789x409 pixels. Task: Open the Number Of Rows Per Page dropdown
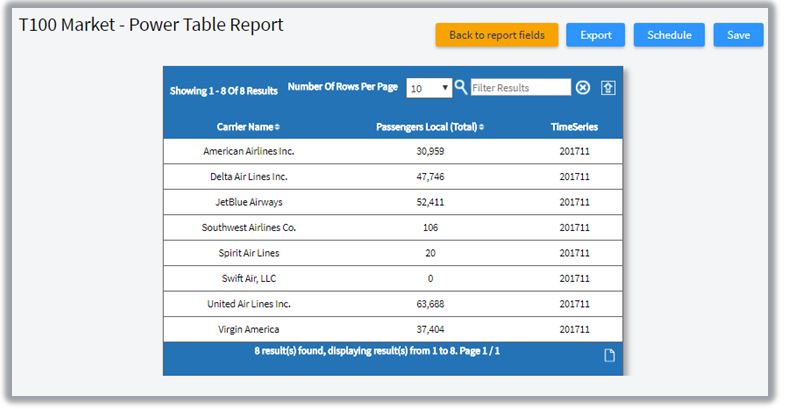pyautogui.click(x=430, y=88)
